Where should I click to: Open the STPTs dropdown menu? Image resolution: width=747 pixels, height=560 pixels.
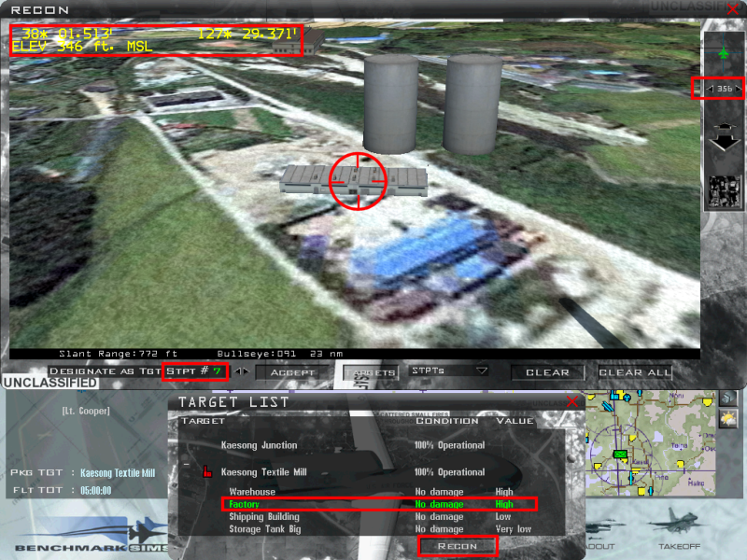click(x=446, y=371)
